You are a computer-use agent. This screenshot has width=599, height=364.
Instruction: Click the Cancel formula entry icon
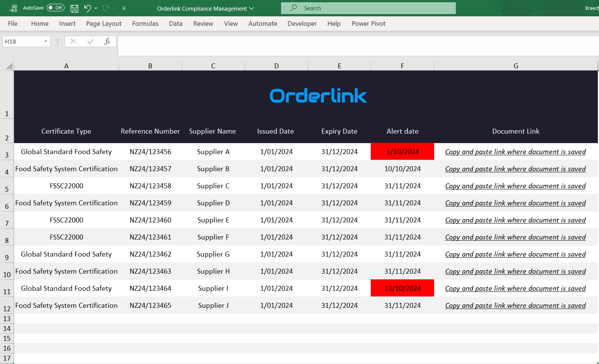click(73, 41)
